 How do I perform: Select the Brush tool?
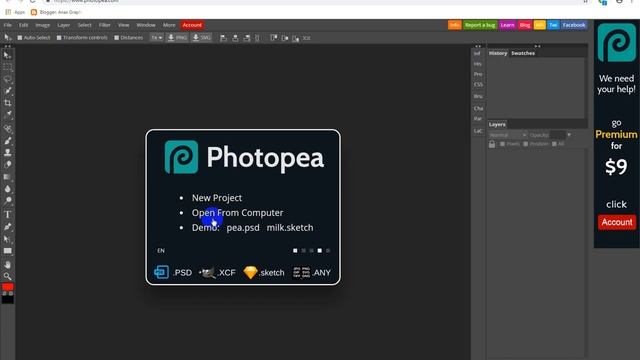[x=7, y=141]
